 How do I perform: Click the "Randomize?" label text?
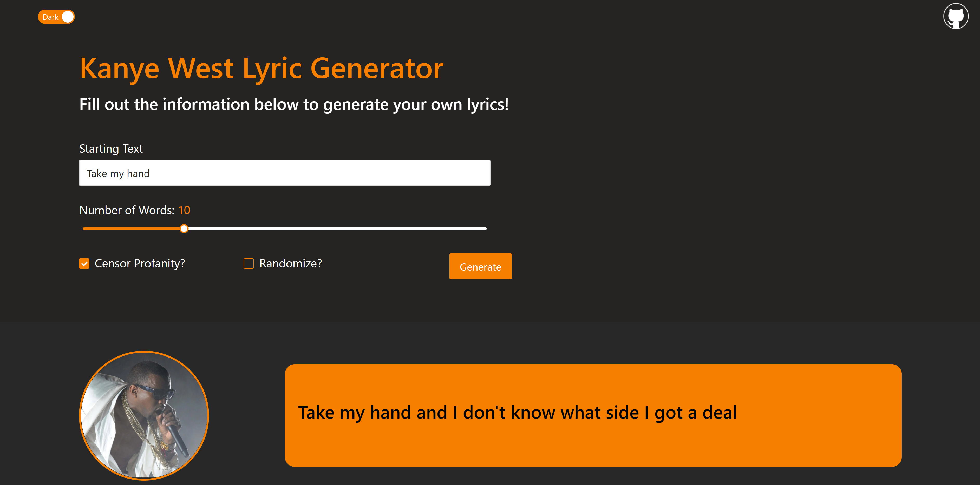click(290, 264)
